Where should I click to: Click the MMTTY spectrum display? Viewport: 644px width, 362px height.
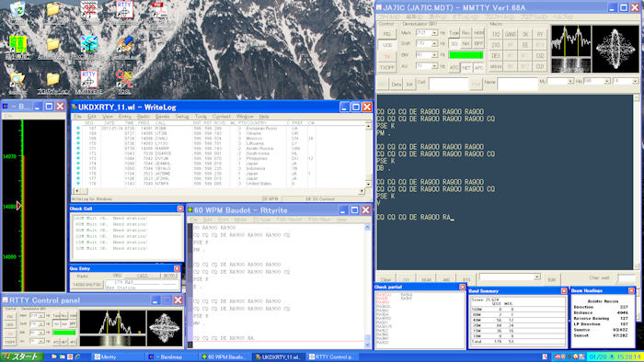pos(571,41)
